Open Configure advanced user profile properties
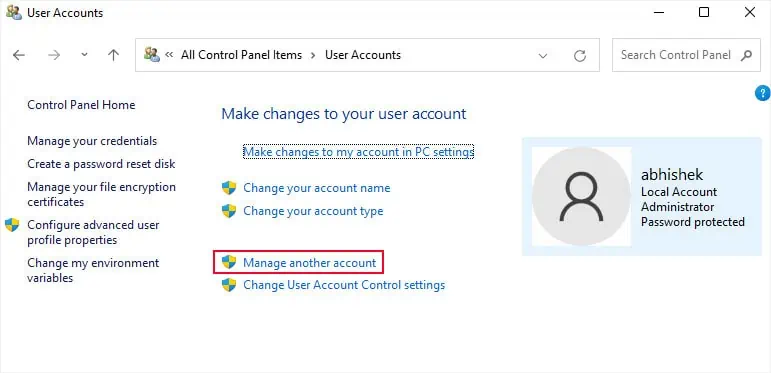The image size is (771, 373). 93,232
